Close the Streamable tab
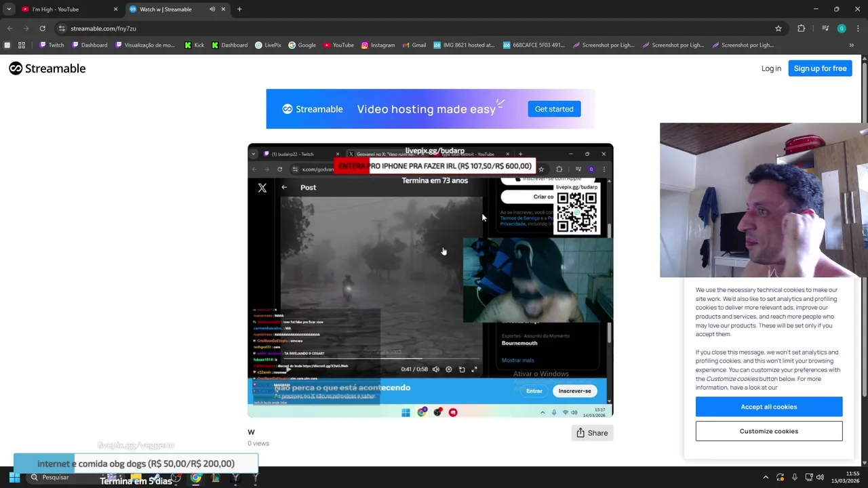This screenshot has height=488, width=868. point(223,9)
